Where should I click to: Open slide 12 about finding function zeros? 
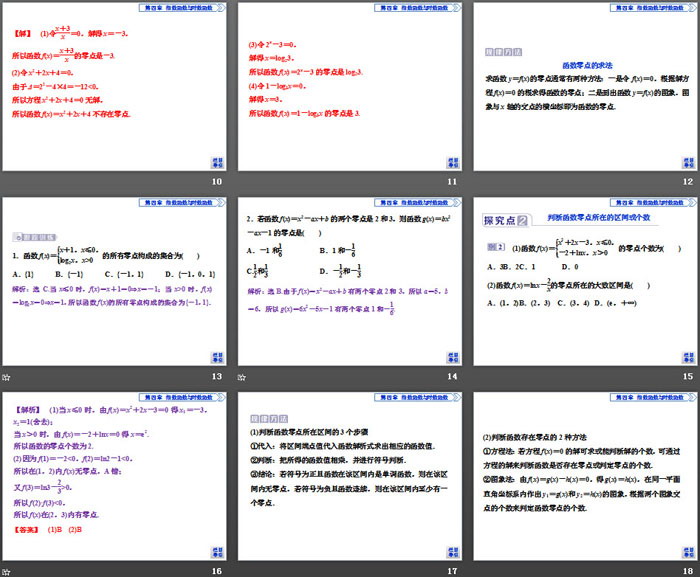(x=583, y=88)
